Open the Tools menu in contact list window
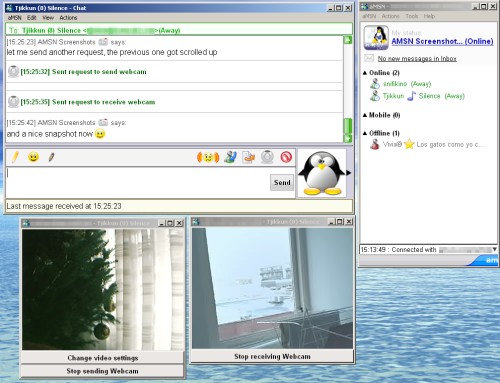Screen dimensions: 500x383 tap(412, 16)
